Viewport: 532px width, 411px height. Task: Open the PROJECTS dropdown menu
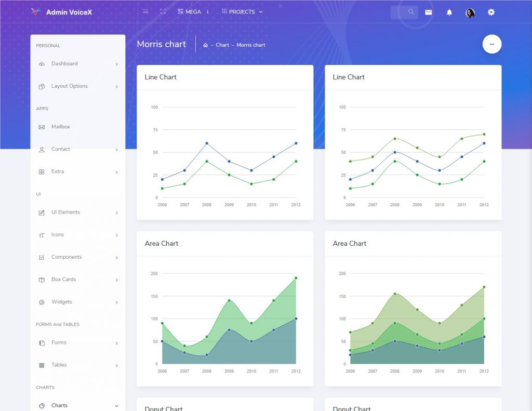(x=242, y=11)
